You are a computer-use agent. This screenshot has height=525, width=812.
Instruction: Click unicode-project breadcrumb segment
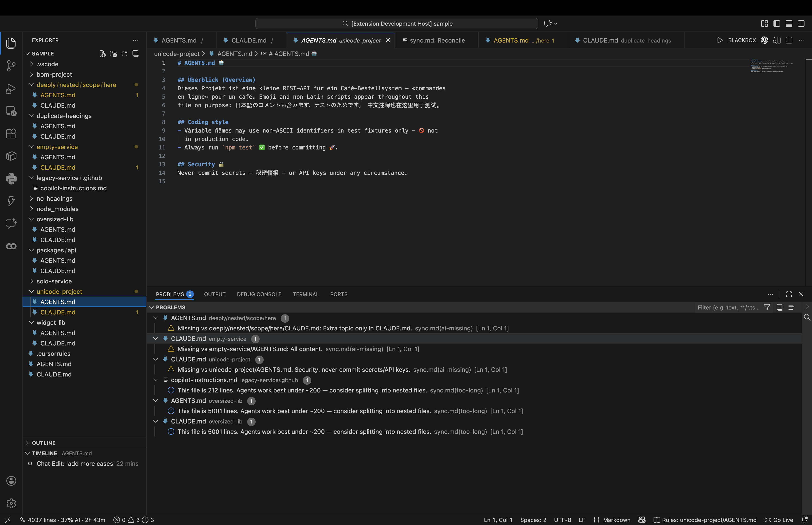click(176, 54)
